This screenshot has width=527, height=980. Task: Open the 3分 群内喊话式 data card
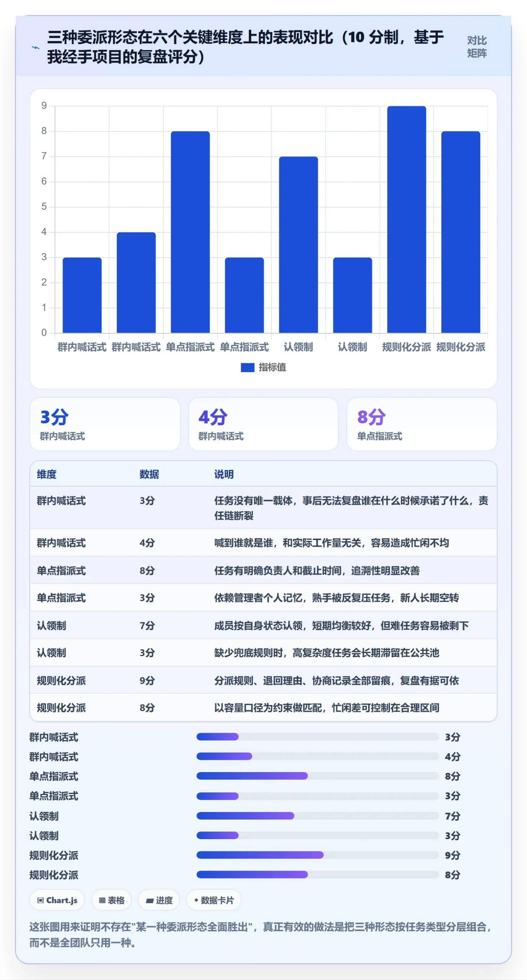coord(105,424)
